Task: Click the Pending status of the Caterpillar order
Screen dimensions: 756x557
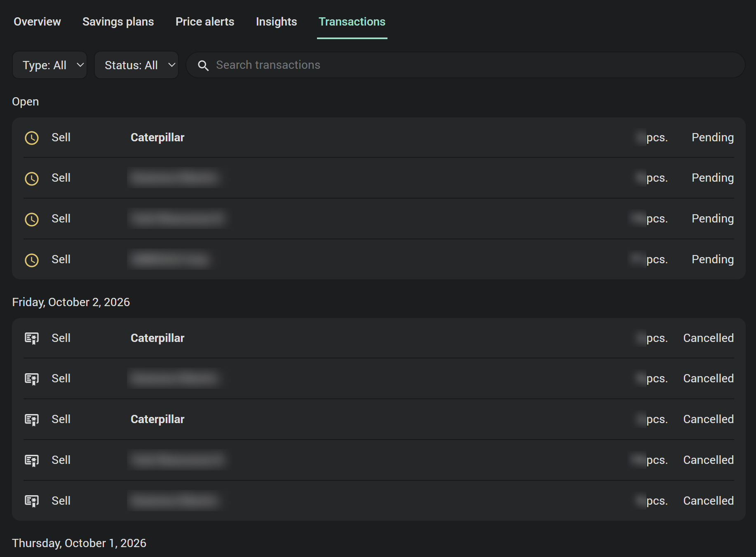Action: [x=712, y=137]
